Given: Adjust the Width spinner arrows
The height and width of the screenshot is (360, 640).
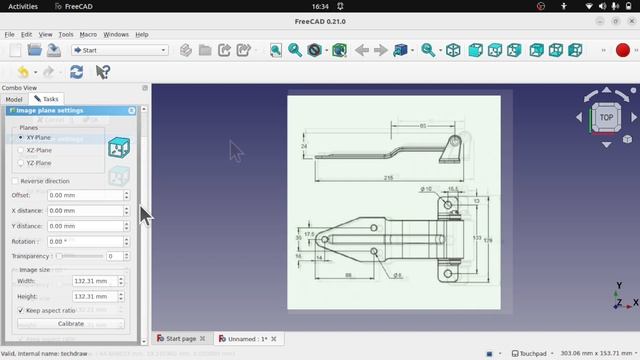Looking at the screenshot, I should point(121,281).
